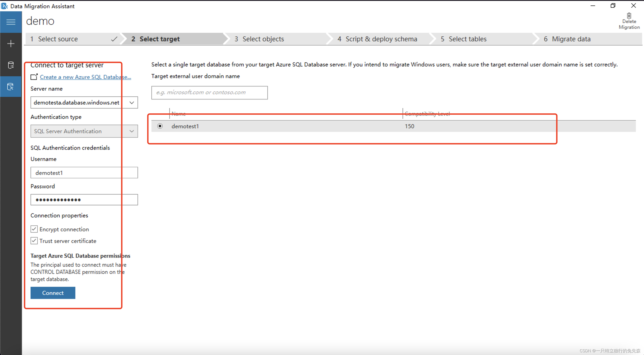
Task: Open the Authentication type dropdown
Action: point(84,131)
